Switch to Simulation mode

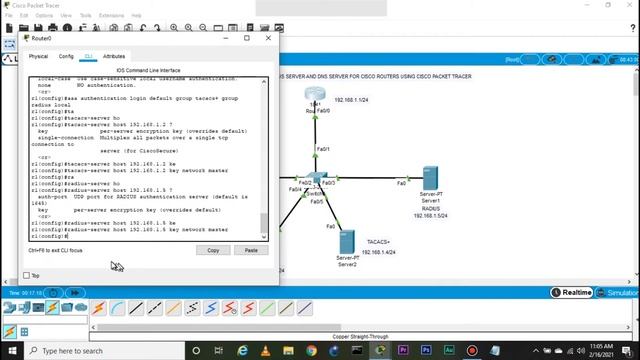618,293
